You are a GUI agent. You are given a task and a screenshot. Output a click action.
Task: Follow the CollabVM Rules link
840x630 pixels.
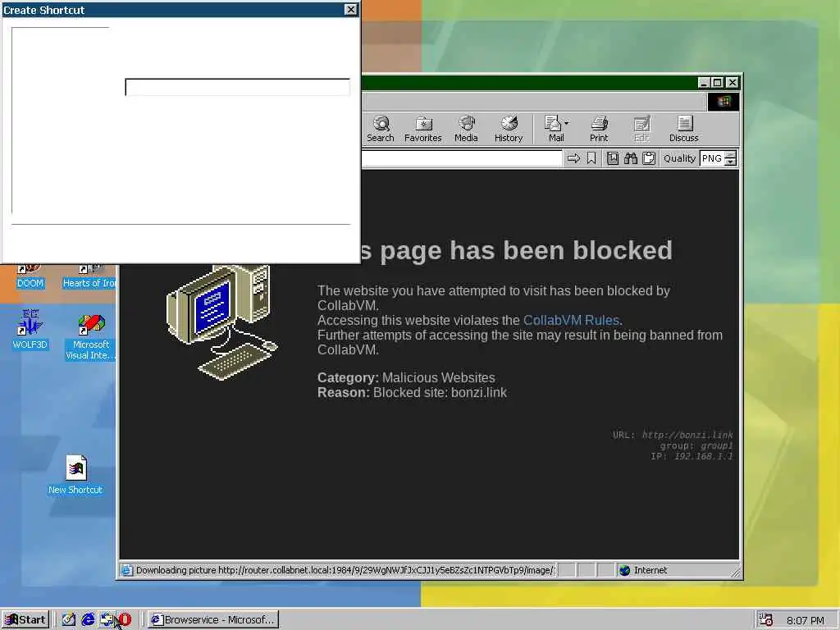571,321
